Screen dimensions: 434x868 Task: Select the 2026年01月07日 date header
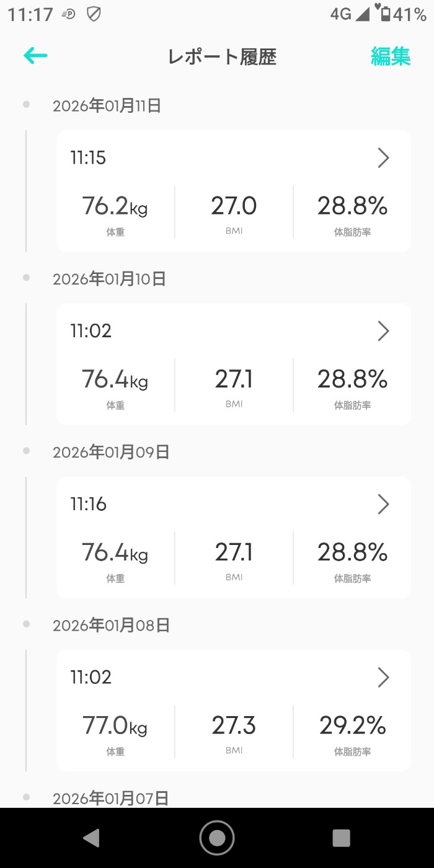click(x=110, y=799)
